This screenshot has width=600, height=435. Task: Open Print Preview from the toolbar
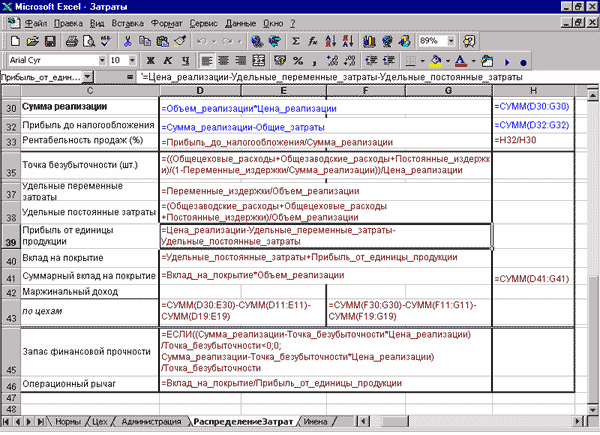point(89,41)
